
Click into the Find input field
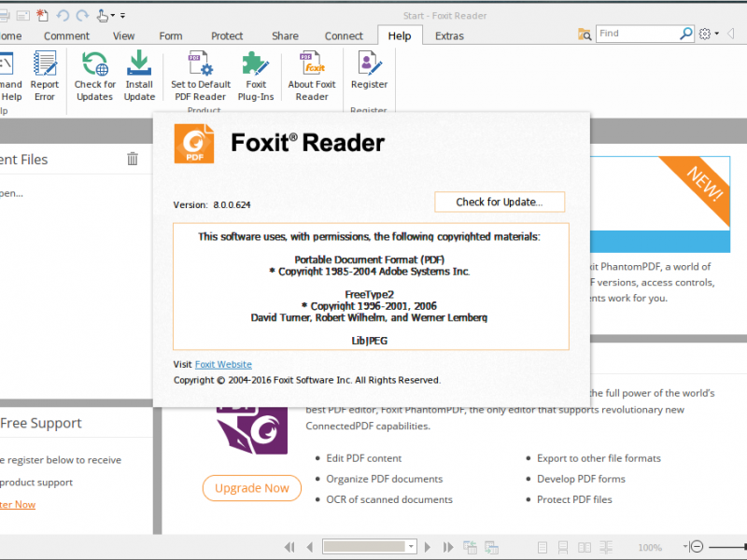coord(638,34)
